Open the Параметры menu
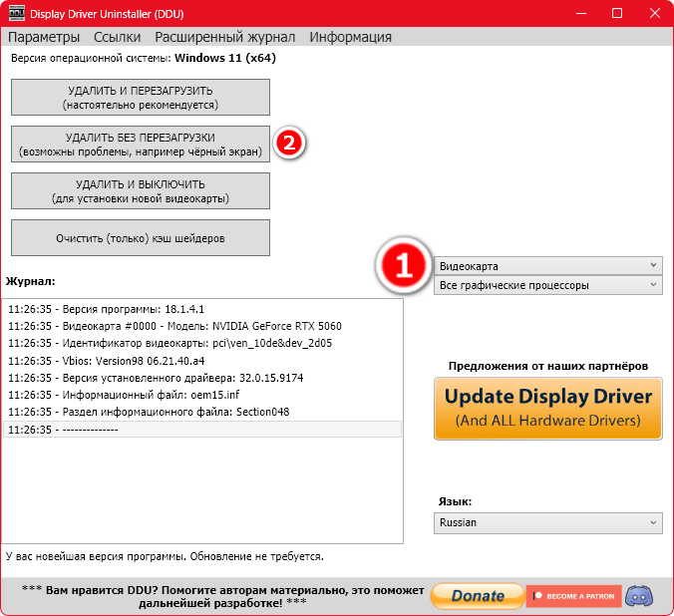 (x=43, y=37)
